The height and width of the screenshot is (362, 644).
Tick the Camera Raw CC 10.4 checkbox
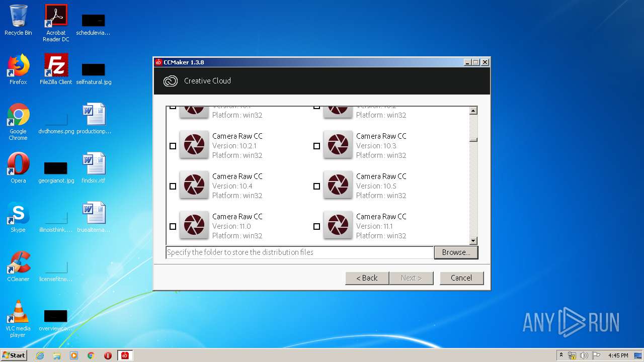pos(173,186)
